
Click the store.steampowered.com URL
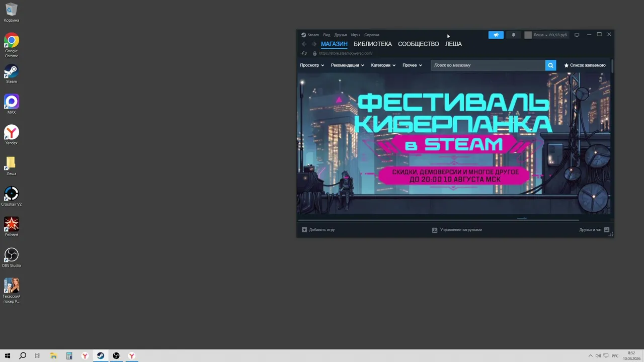[346, 53]
